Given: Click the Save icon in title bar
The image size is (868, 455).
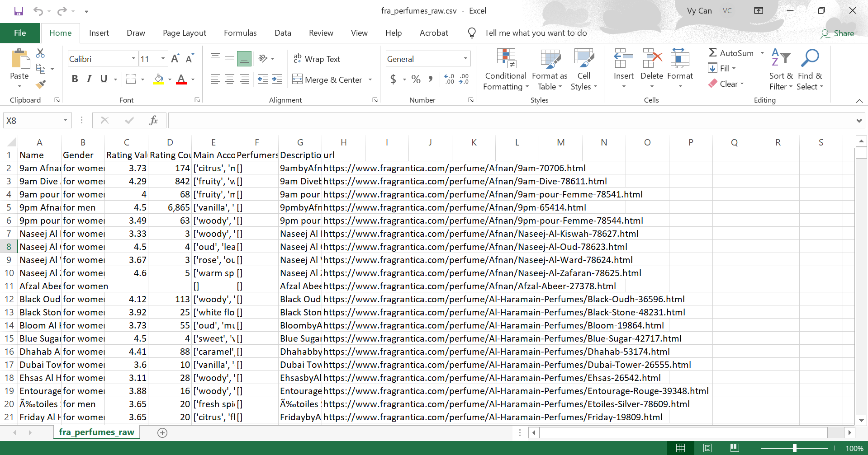Looking at the screenshot, I should click(x=19, y=11).
